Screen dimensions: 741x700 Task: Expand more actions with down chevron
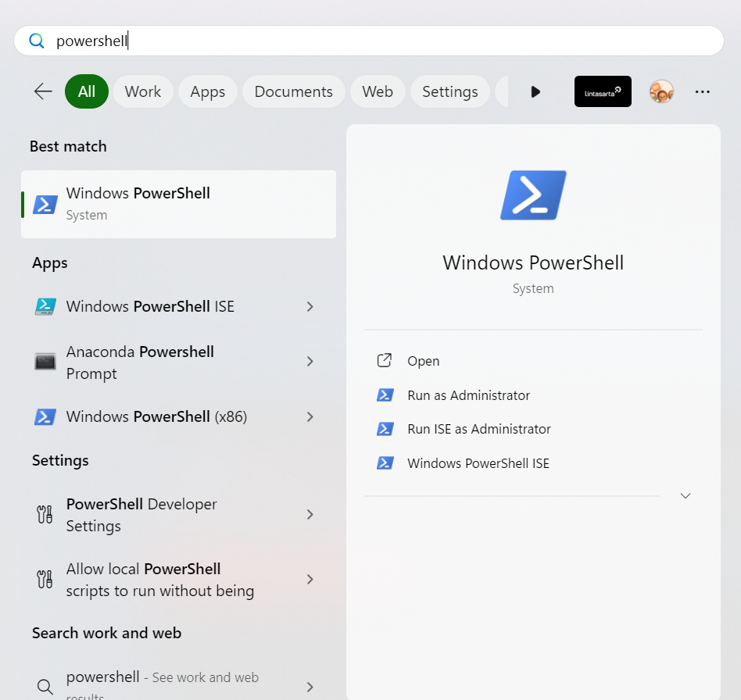686,496
